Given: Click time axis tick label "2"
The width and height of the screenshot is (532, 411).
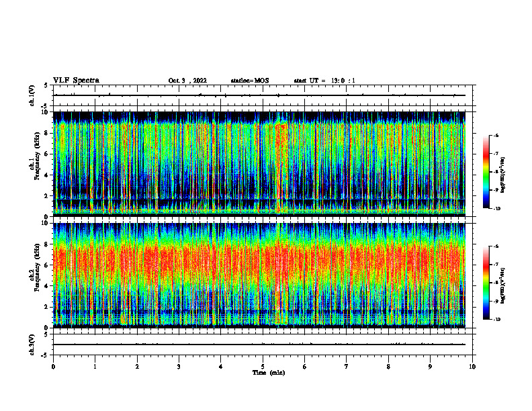Looking at the screenshot, I should pos(137,367).
